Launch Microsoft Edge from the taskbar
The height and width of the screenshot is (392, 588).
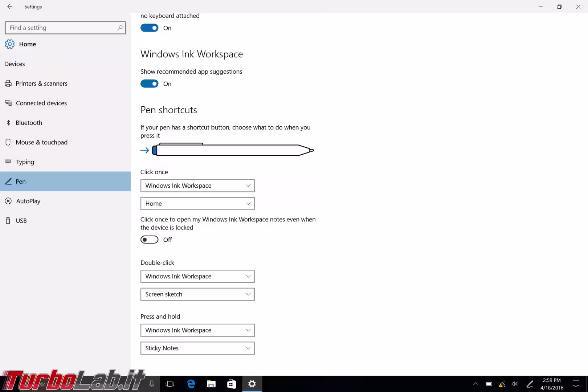[191, 384]
